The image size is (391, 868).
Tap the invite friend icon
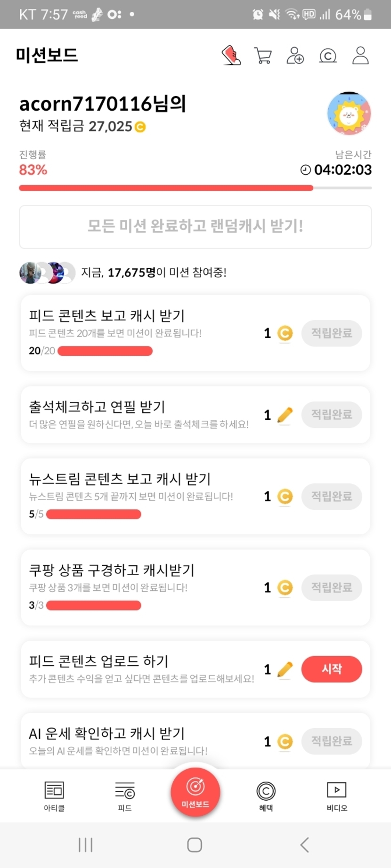coord(295,56)
